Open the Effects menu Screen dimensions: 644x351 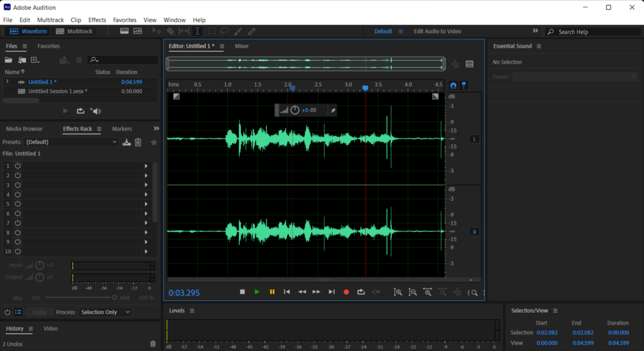pyautogui.click(x=97, y=20)
